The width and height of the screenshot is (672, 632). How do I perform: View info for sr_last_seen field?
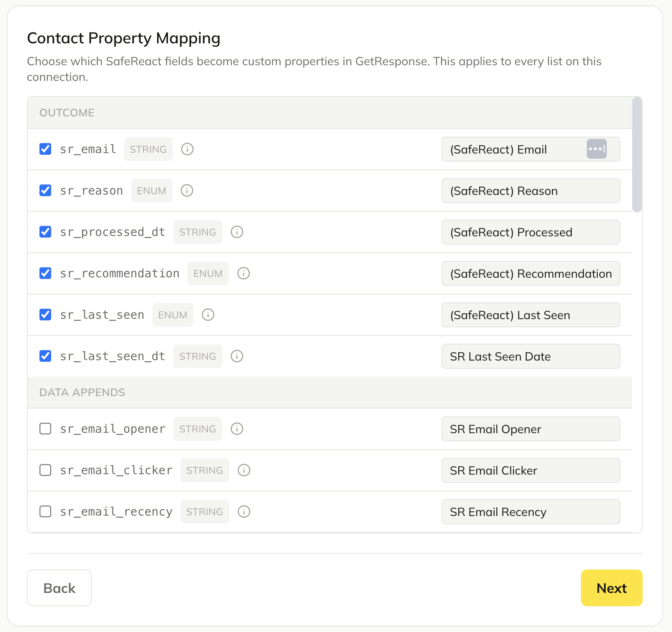point(208,315)
